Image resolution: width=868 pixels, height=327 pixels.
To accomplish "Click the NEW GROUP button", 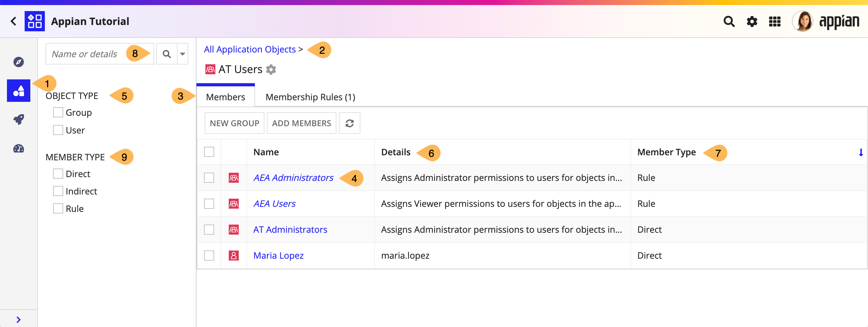I will [234, 123].
